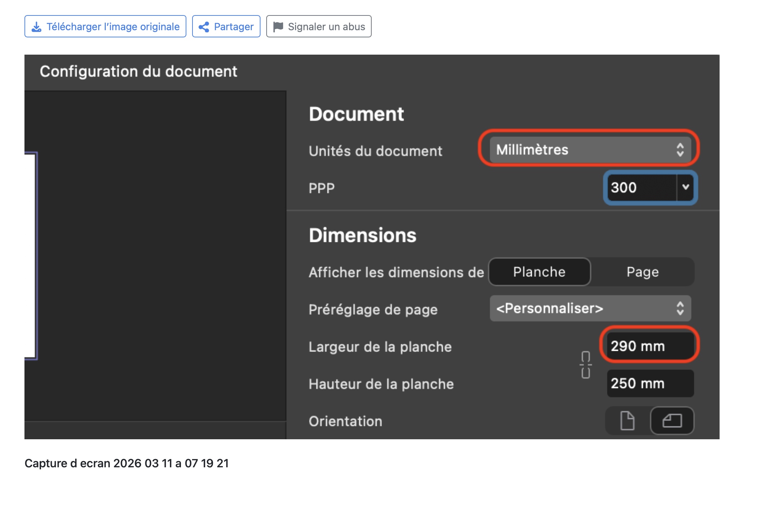Click the Personnaliser preset stepper arrows
Image resolution: width=775 pixels, height=532 pixels.
[680, 308]
